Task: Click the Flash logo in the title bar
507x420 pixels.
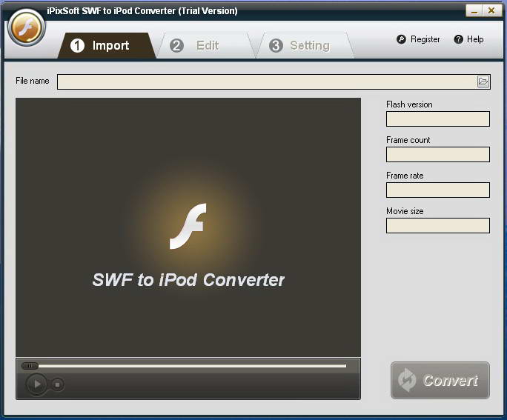Action: 27,28
